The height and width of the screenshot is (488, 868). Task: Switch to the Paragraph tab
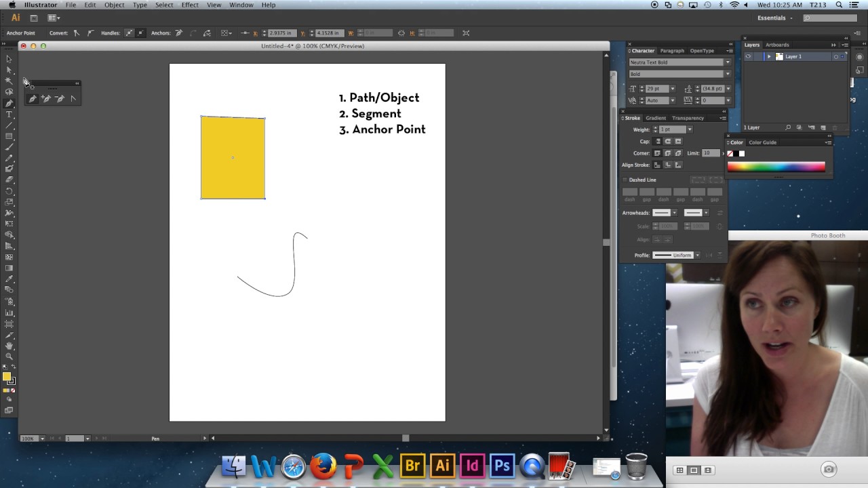click(x=672, y=51)
